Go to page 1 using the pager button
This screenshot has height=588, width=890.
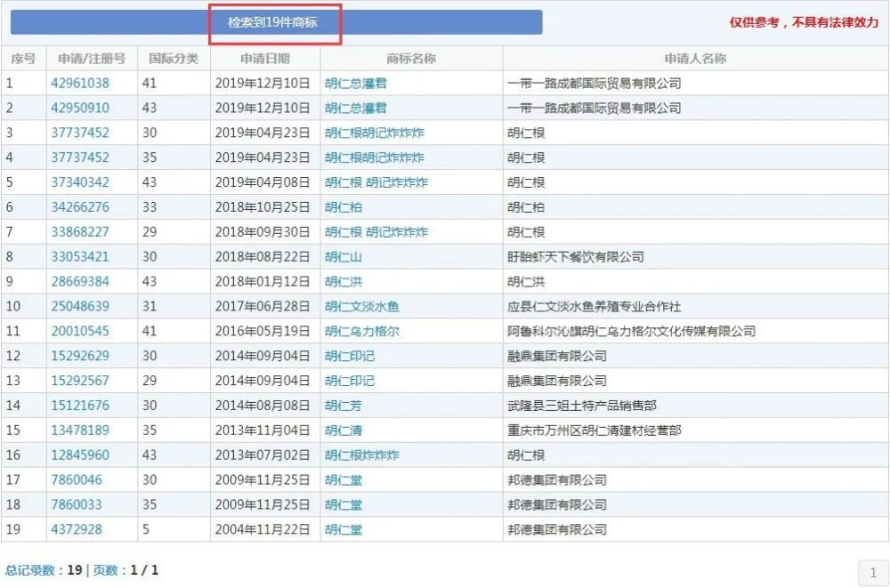(x=873, y=573)
